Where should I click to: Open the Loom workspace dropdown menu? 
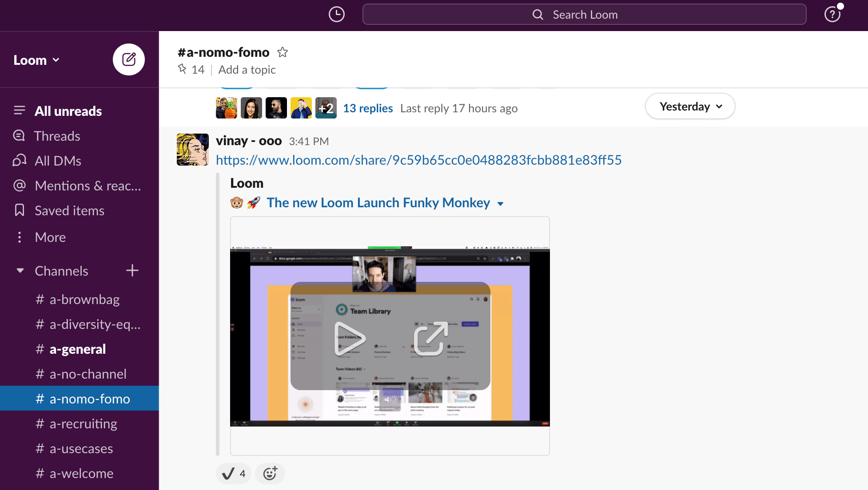point(36,60)
